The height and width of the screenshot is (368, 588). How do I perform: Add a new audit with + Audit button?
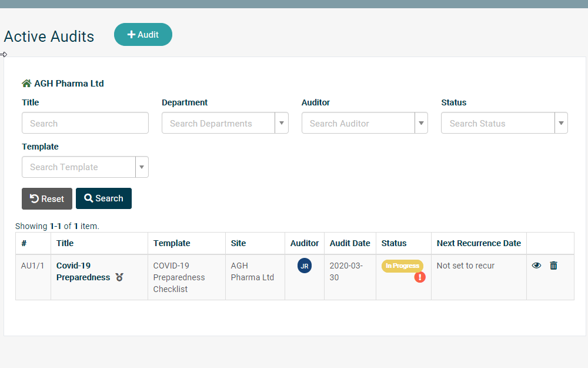pyautogui.click(x=143, y=35)
